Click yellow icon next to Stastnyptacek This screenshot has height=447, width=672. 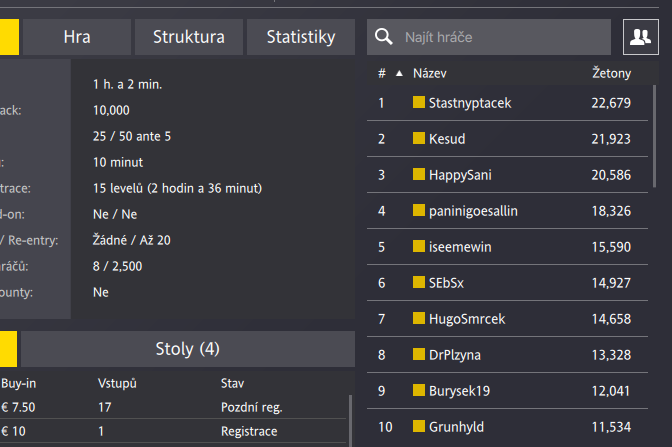[x=419, y=103]
